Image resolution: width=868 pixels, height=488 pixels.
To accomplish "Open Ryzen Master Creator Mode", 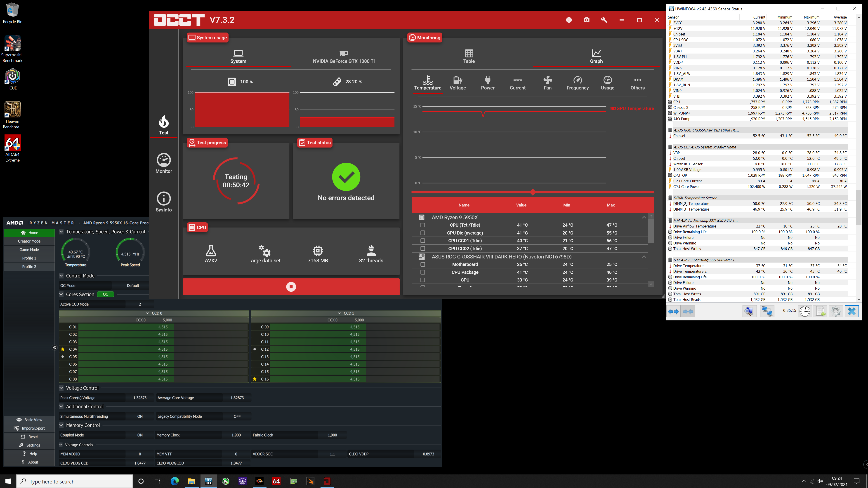I will pyautogui.click(x=29, y=241).
